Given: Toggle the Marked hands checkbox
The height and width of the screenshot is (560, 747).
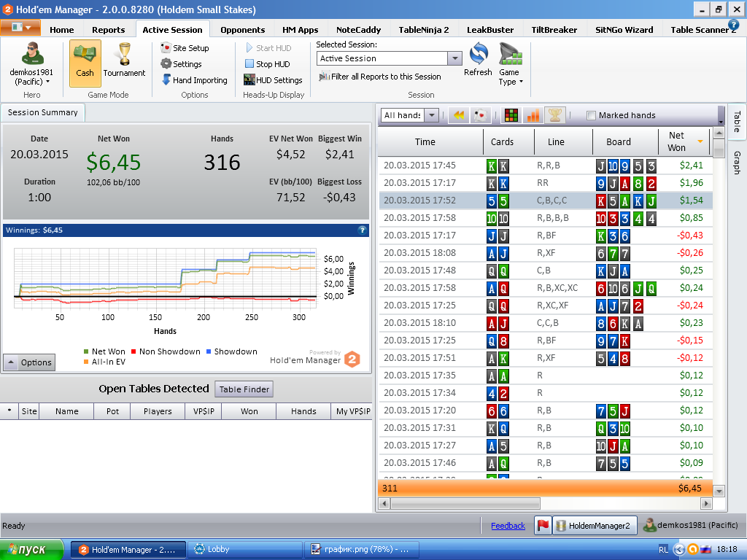Looking at the screenshot, I should click(591, 115).
